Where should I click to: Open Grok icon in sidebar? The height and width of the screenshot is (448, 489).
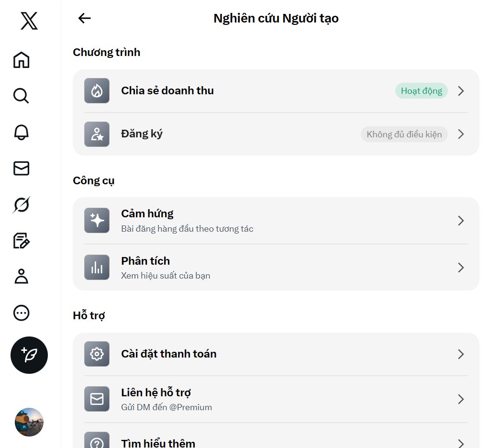(x=21, y=204)
